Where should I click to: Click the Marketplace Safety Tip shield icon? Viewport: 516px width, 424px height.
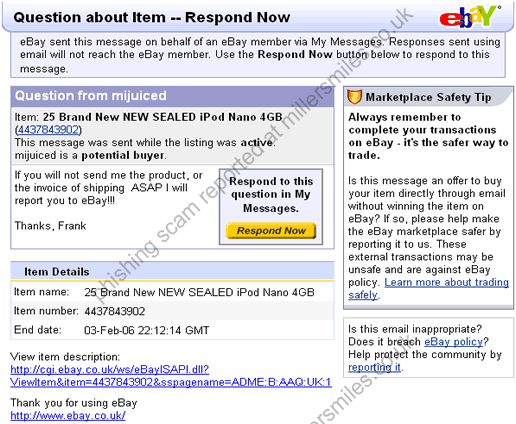pos(354,97)
